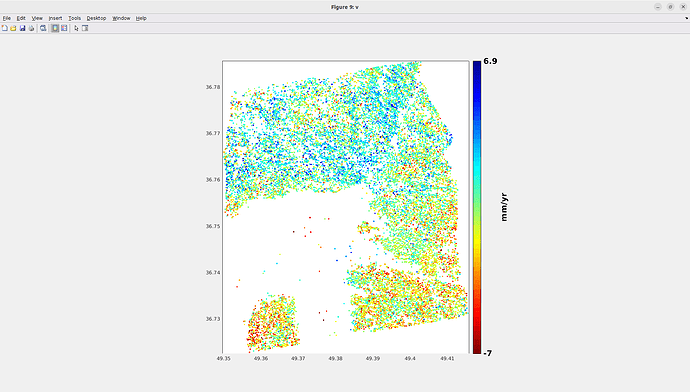
Task: Open the View menu
Action: click(x=37, y=18)
